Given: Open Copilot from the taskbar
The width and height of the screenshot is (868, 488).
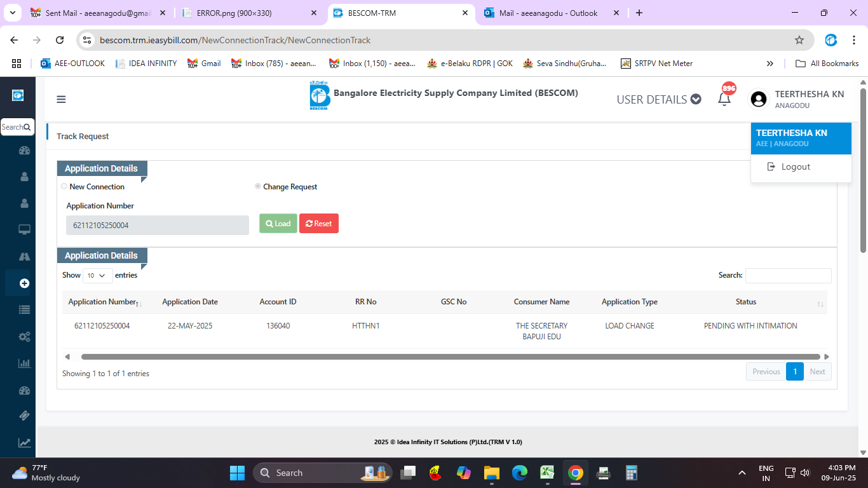Looking at the screenshot, I should pos(464,473).
